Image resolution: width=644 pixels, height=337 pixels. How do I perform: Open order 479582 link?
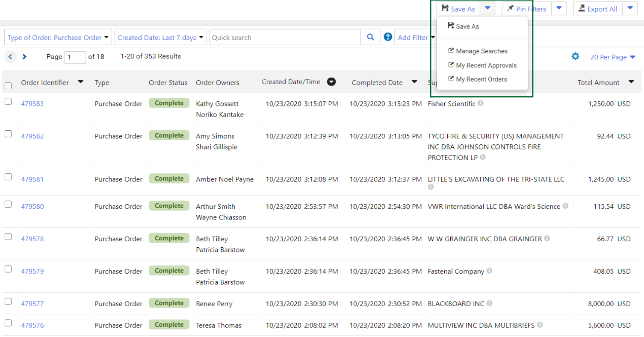pyautogui.click(x=32, y=136)
